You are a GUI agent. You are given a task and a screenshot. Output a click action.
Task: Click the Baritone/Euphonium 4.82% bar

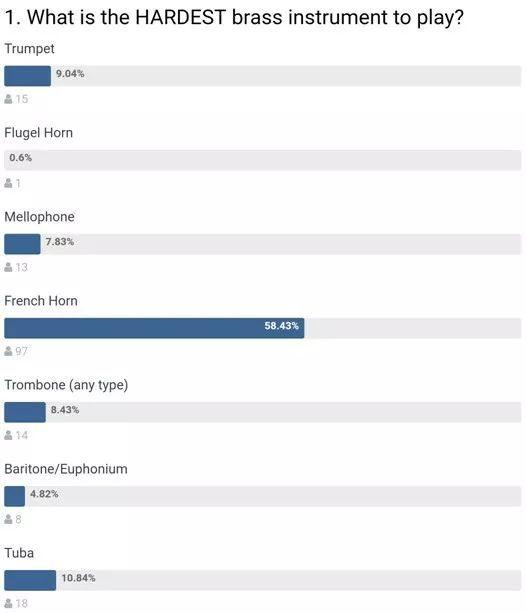click(263, 496)
